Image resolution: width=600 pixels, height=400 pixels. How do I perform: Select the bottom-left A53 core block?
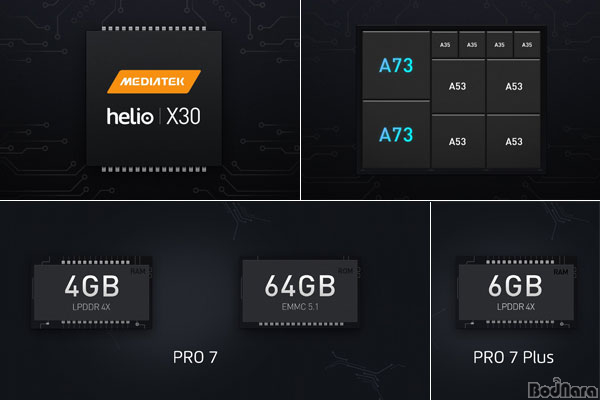click(x=458, y=142)
